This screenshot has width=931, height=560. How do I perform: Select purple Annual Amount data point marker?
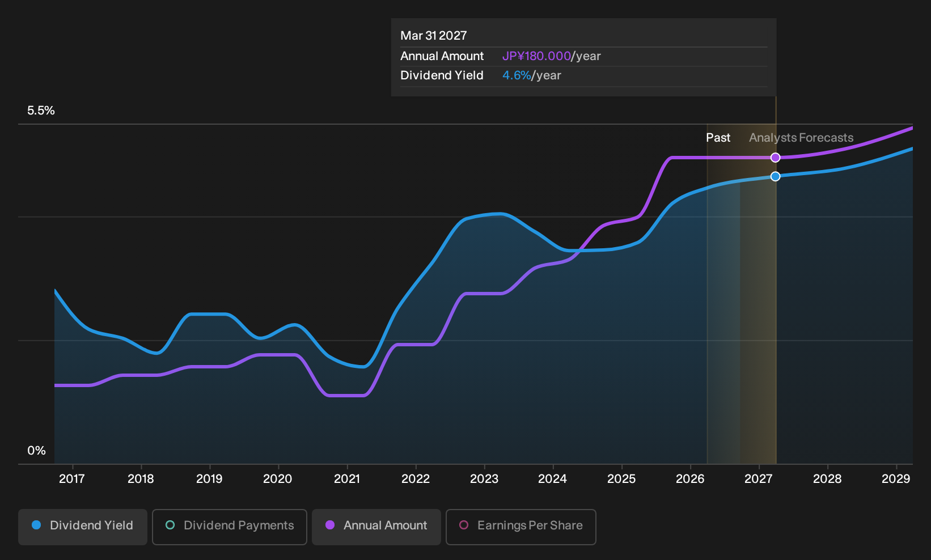776,158
